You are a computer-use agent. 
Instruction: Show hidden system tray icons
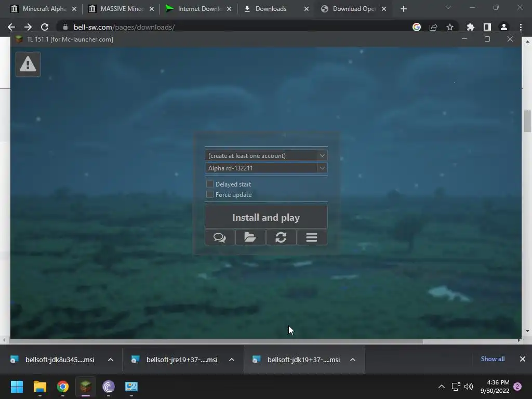click(x=442, y=387)
